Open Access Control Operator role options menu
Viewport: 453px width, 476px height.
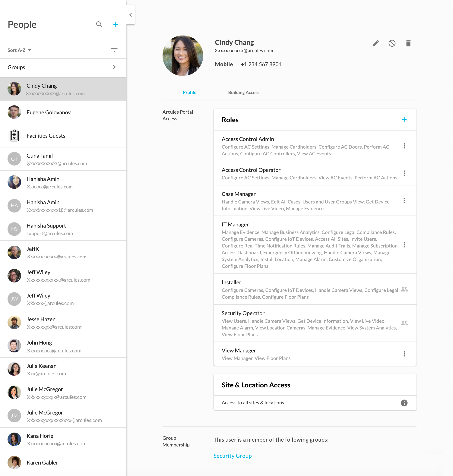tap(404, 173)
